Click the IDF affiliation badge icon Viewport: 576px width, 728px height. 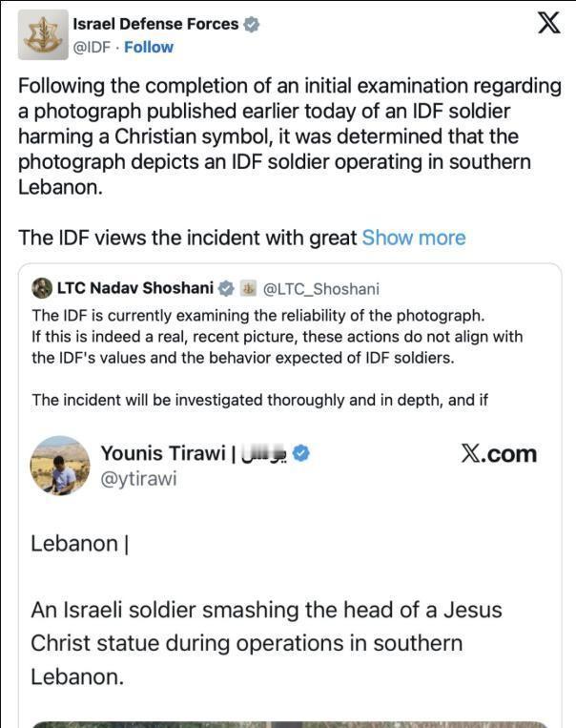(x=248, y=288)
